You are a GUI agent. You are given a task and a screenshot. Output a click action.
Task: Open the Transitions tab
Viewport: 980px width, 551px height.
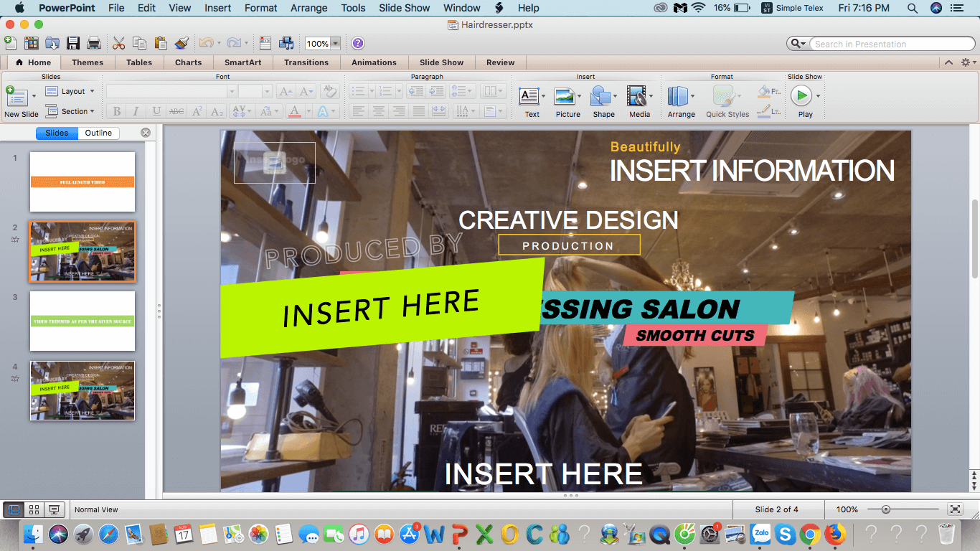[306, 62]
